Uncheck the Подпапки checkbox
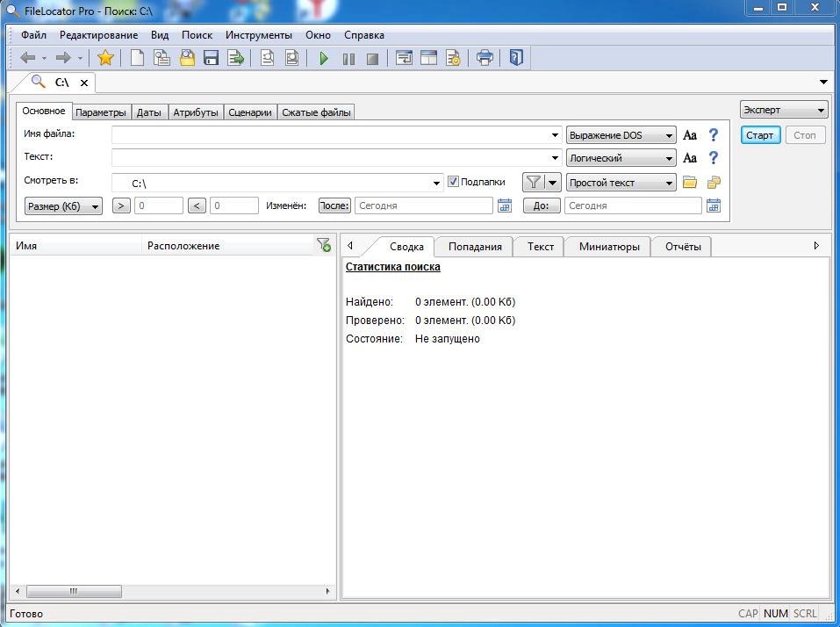Image resolution: width=840 pixels, height=627 pixels. pos(453,181)
